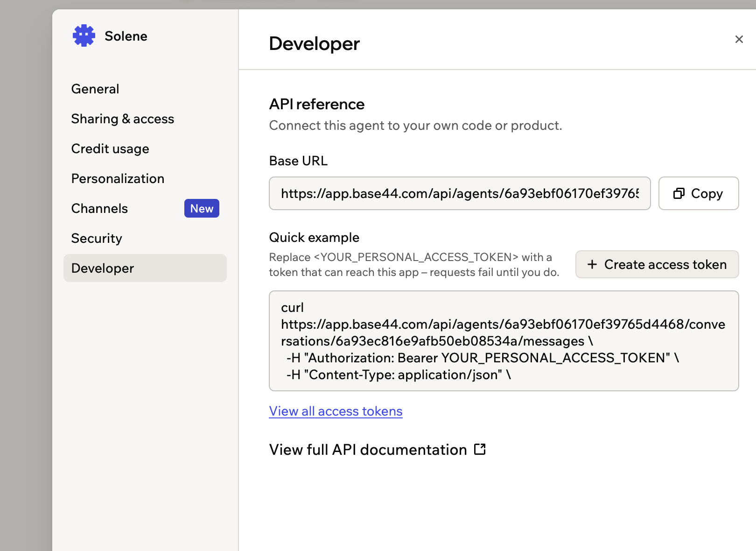The height and width of the screenshot is (551, 756).
Task: Click the Base URL label
Action: click(x=298, y=161)
